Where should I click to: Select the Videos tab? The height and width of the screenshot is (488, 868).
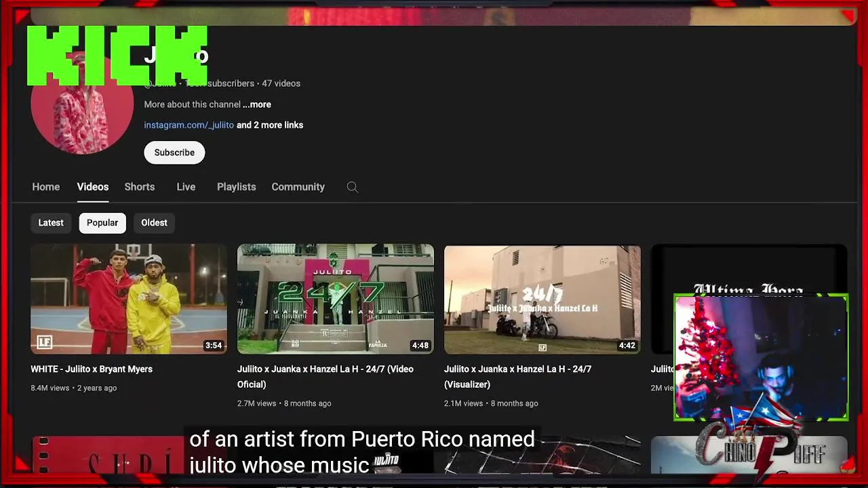[93, 187]
